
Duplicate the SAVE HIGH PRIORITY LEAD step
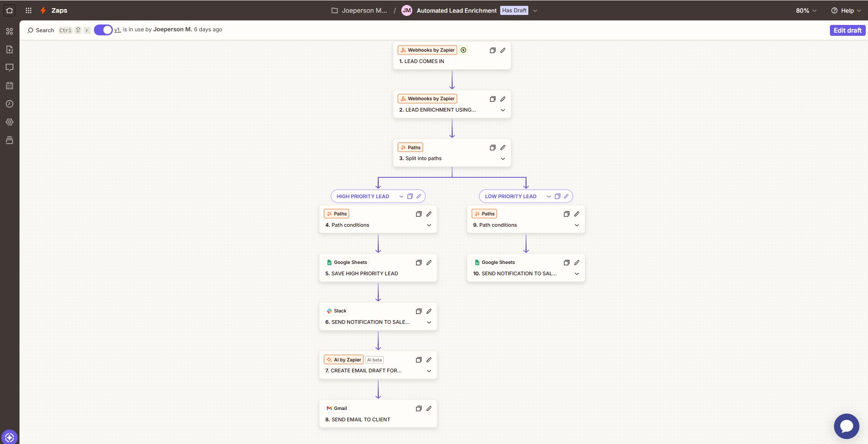(419, 263)
